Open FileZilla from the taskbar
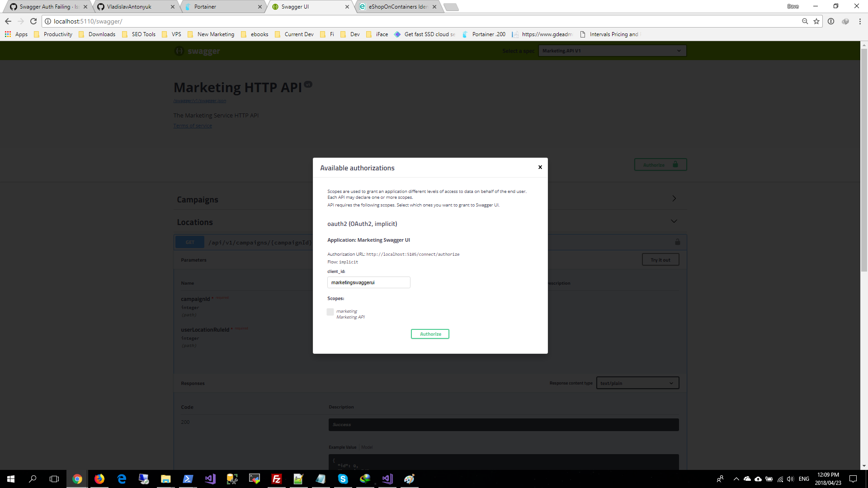 coord(277,479)
